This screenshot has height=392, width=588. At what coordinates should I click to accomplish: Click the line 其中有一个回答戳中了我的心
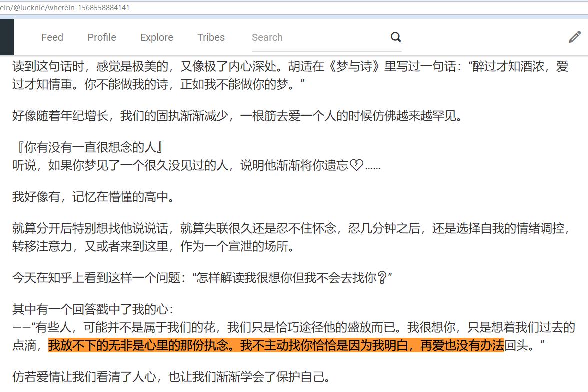(93, 310)
